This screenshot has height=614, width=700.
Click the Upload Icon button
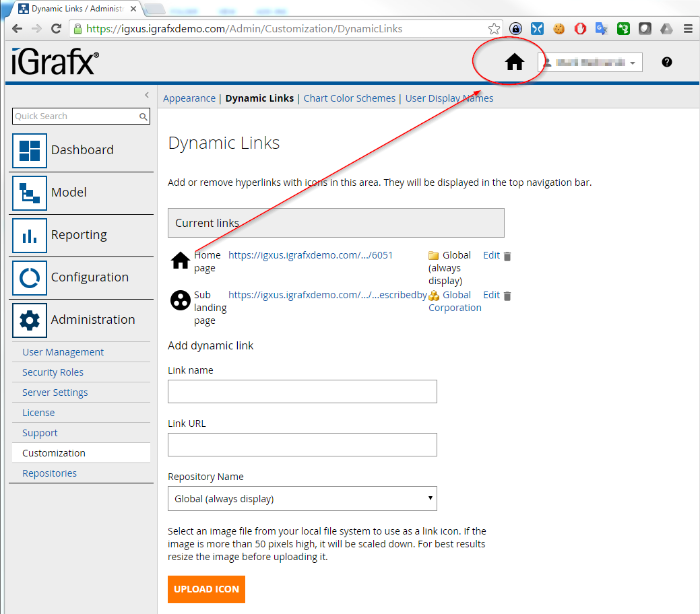(206, 589)
